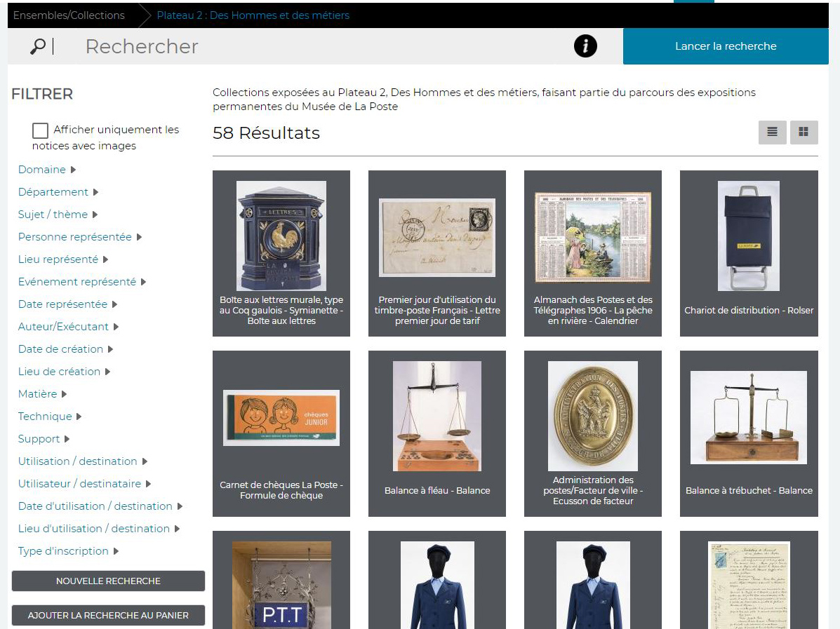Screen dimensions: 840x629
Task: Switch to list view of results
Action: coord(772,132)
